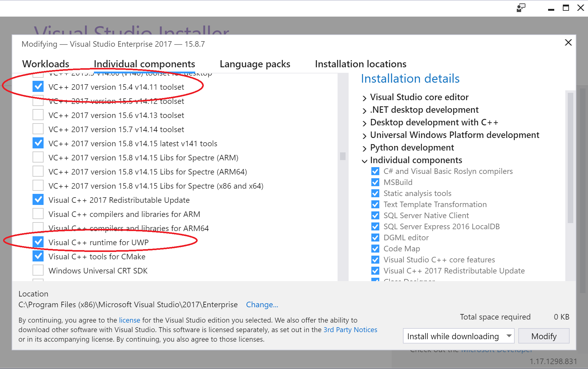Expand Desktop development with C++ details
588x369 pixels.
(x=364, y=123)
